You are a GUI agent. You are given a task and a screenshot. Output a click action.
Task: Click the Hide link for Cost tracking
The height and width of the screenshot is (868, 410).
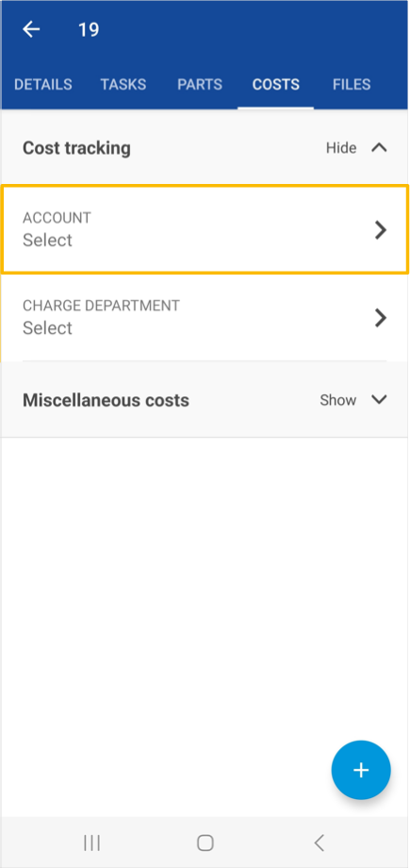[x=341, y=148]
